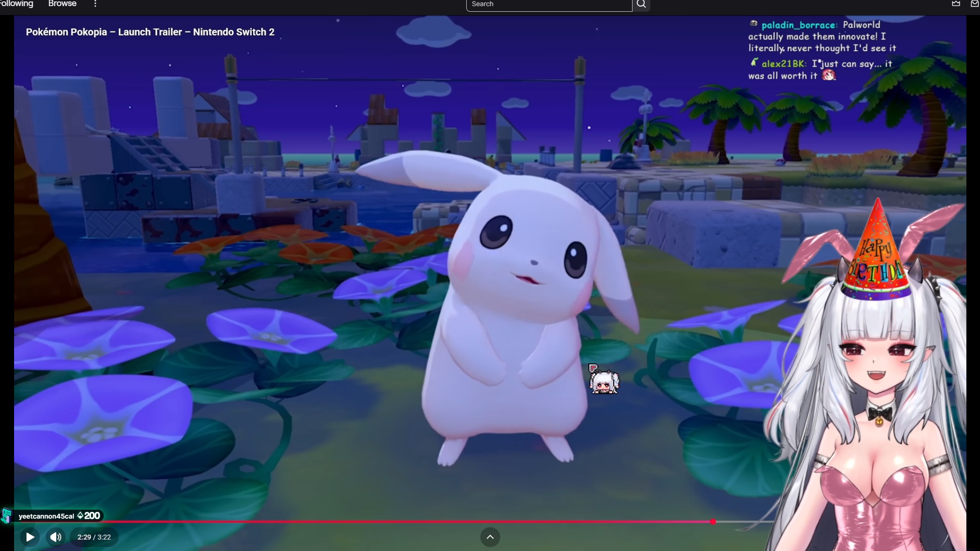Screen dimensions: 980x551
Task: Click into the Search input field
Action: (548, 4)
